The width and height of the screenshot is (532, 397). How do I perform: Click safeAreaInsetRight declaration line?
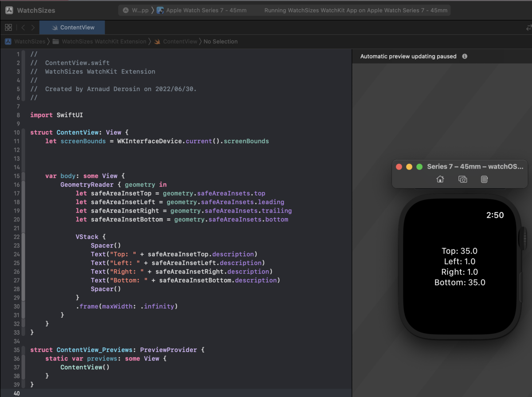coord(184,211)
